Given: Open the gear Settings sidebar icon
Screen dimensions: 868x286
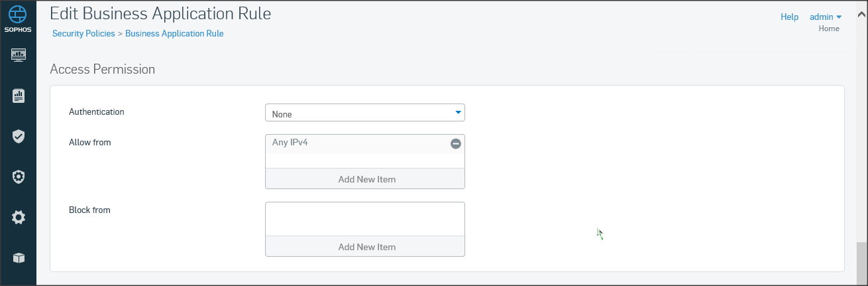Looking at the screenshot, I should point(19,217).
